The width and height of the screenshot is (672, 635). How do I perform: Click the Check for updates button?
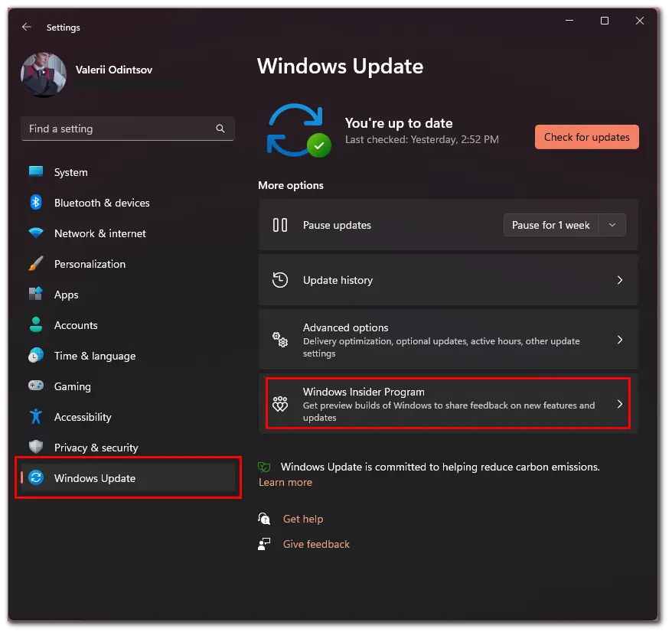coord(587,137)
